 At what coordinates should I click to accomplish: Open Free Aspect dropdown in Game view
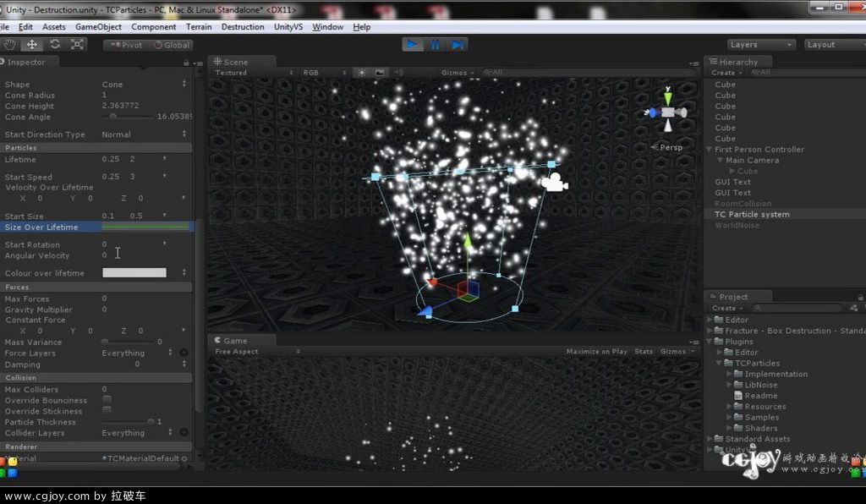coord(257,352)
